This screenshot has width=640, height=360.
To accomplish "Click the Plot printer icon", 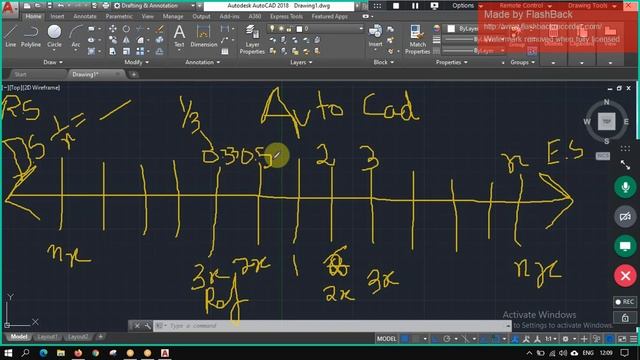I will coord(106,6).
